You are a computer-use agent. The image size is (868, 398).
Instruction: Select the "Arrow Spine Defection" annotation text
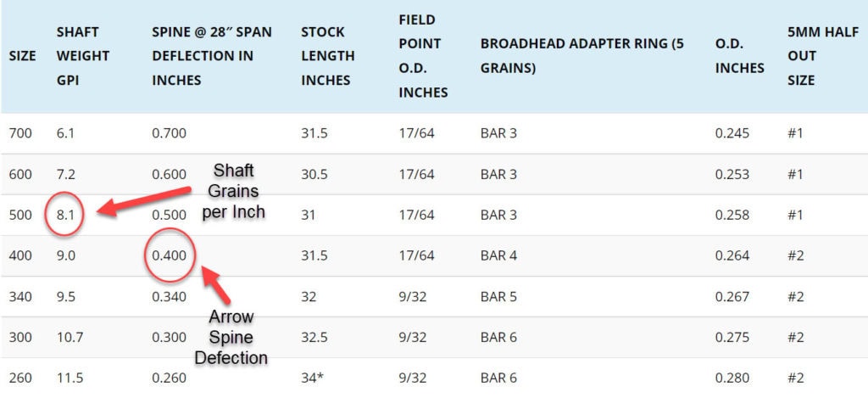231,337
